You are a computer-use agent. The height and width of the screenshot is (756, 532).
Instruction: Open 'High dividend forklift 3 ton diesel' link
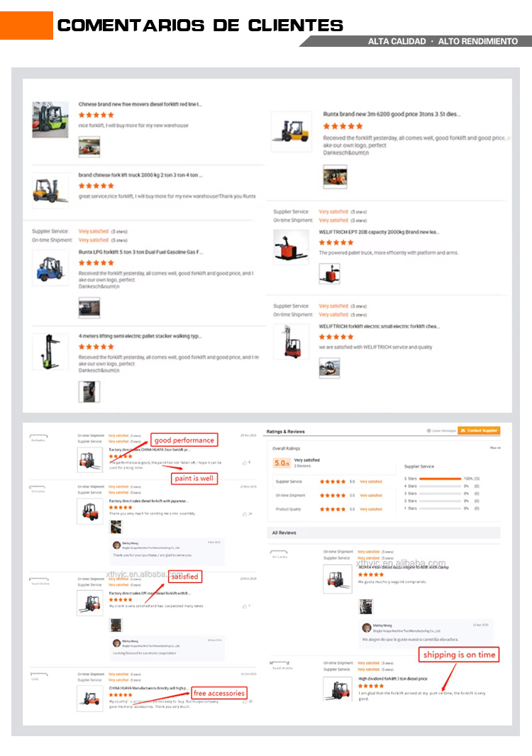392,679
